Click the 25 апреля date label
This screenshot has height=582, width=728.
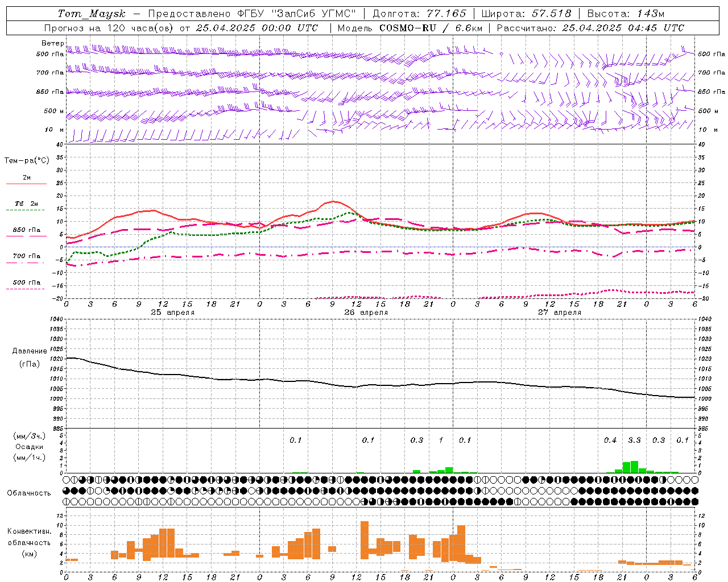point(173,313)
